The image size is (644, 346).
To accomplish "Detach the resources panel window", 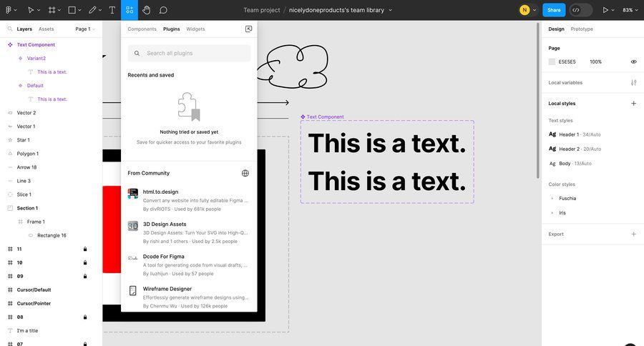I will 248,29.
